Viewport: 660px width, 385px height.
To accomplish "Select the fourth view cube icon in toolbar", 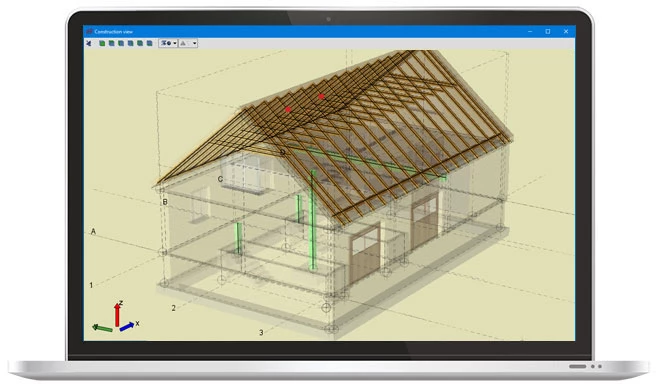I will coord(130,43).
